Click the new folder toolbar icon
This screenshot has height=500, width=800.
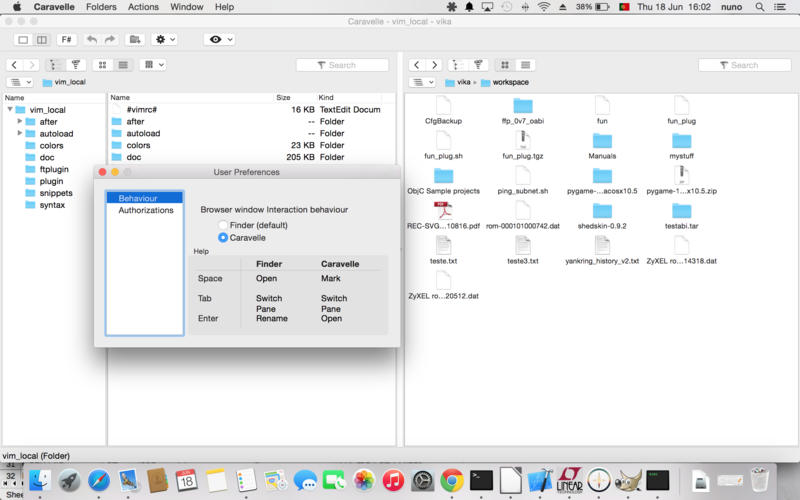tap(134, 40)
